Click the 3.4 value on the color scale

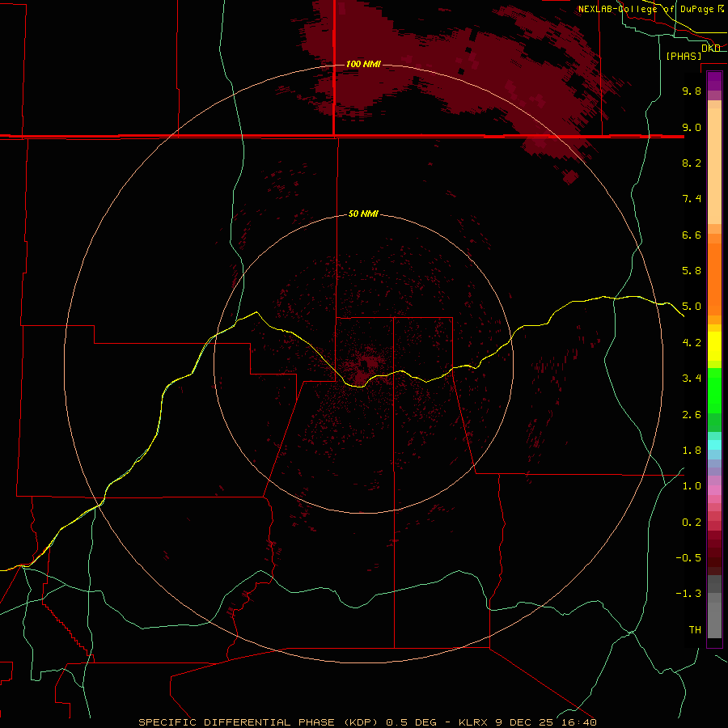[692, 379]
